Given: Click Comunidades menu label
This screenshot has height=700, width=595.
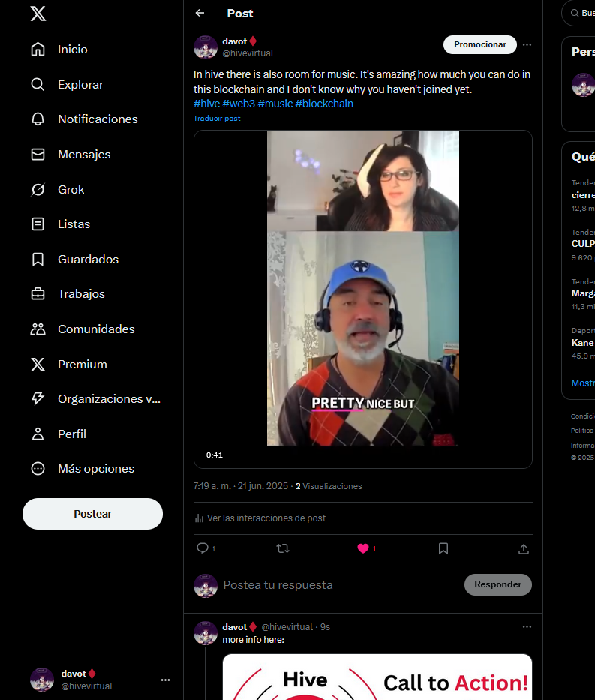Looking at the screenshot, I should coord(96,329).
